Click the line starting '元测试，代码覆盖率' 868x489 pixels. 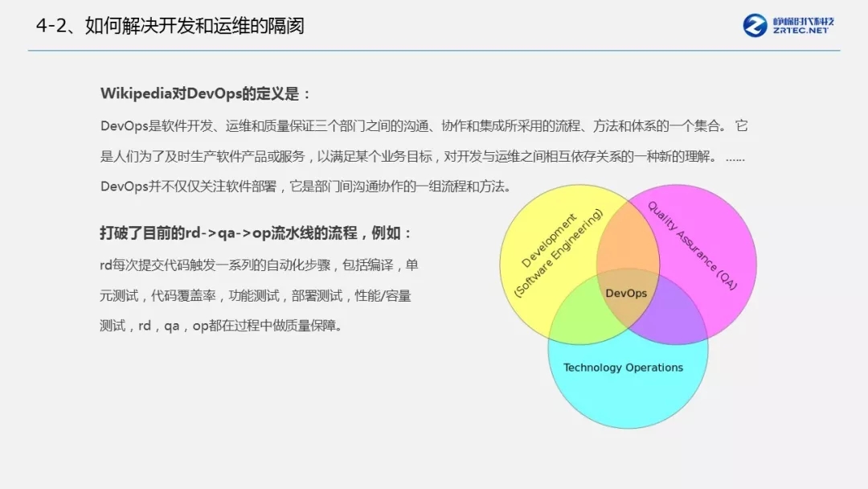click(x=256, y=295)
